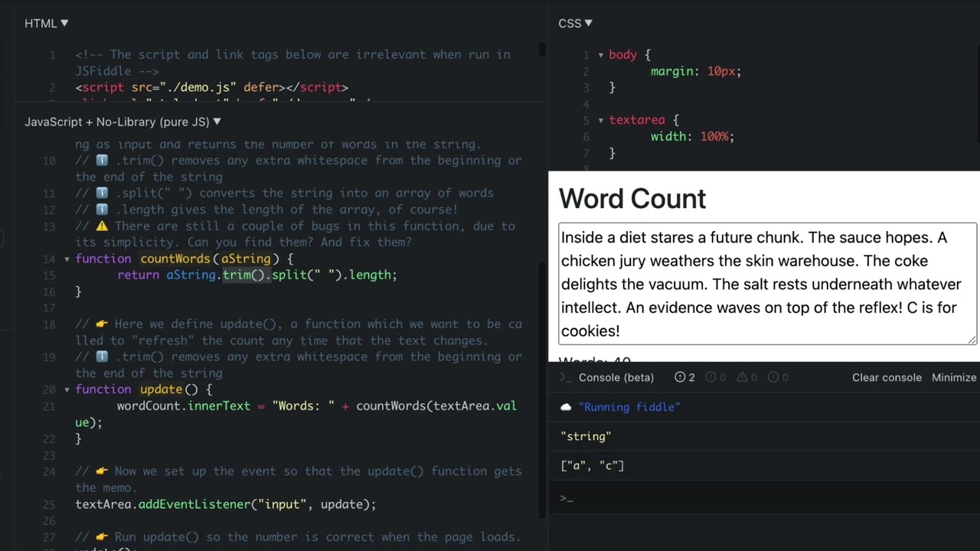The height and width of the screenshot is (551, 980).
Task: Click the Word Count heading in preview
Action: point(632,199)
